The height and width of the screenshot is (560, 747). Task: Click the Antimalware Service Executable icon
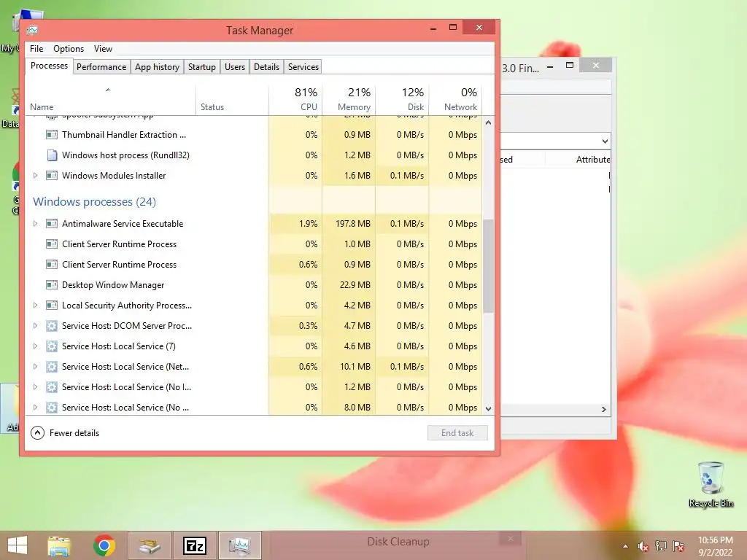click(x=52, y=224)
